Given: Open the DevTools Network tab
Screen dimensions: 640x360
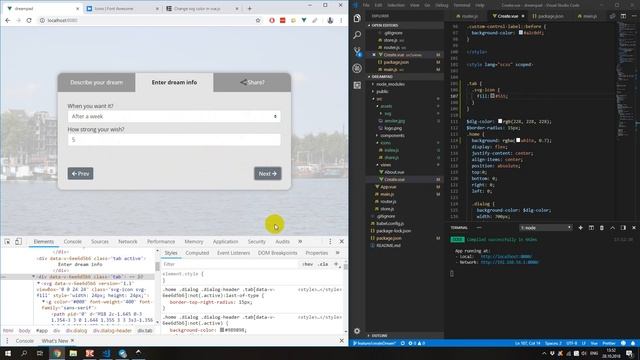Looking at the screenshot, I should [128, 242].
